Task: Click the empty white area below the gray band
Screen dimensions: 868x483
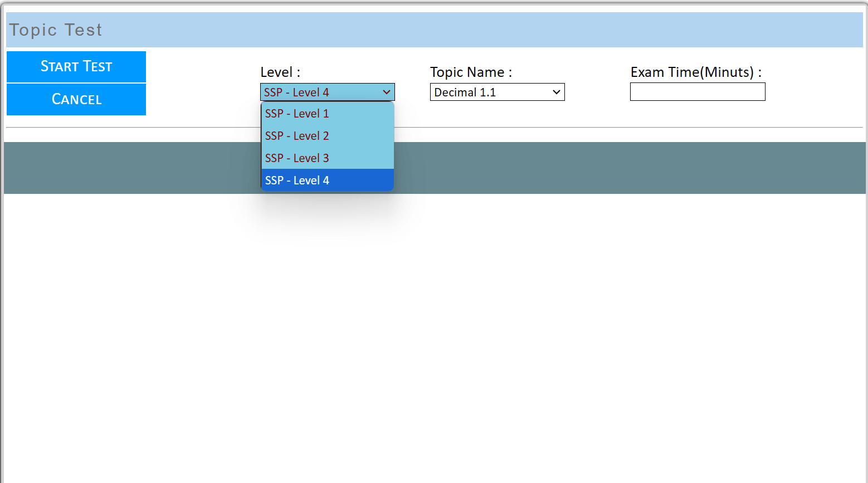Action: click(435, 334)
